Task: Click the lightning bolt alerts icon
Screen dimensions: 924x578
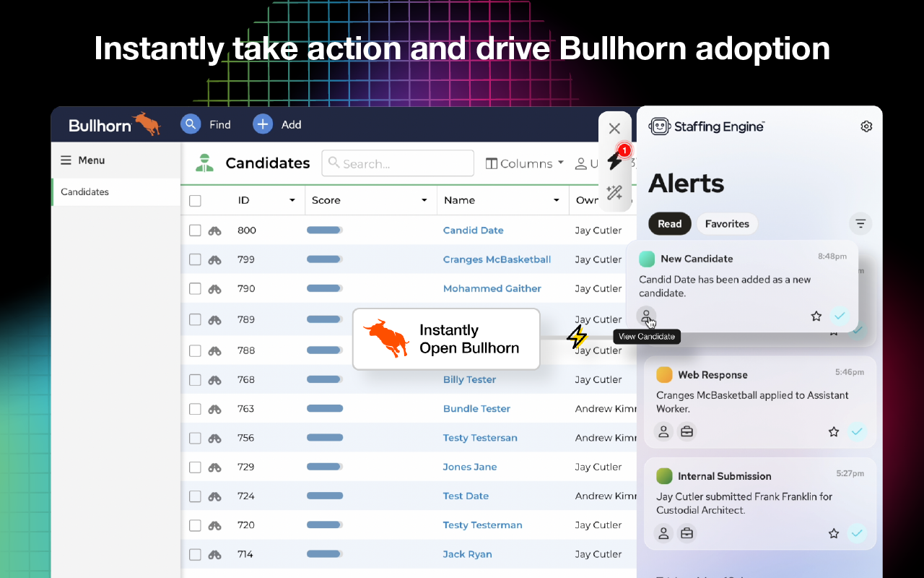Action: [615, 160]
